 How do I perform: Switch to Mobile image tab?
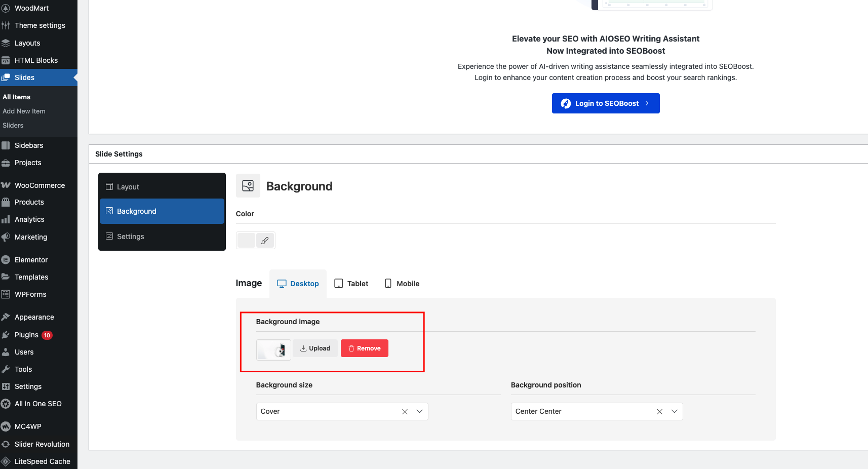point(402,284)
